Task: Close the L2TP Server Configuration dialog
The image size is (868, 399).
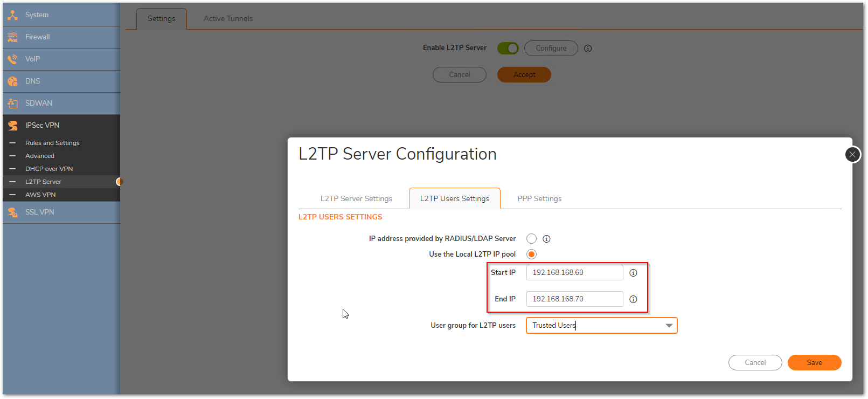Action: click(852, 155)
